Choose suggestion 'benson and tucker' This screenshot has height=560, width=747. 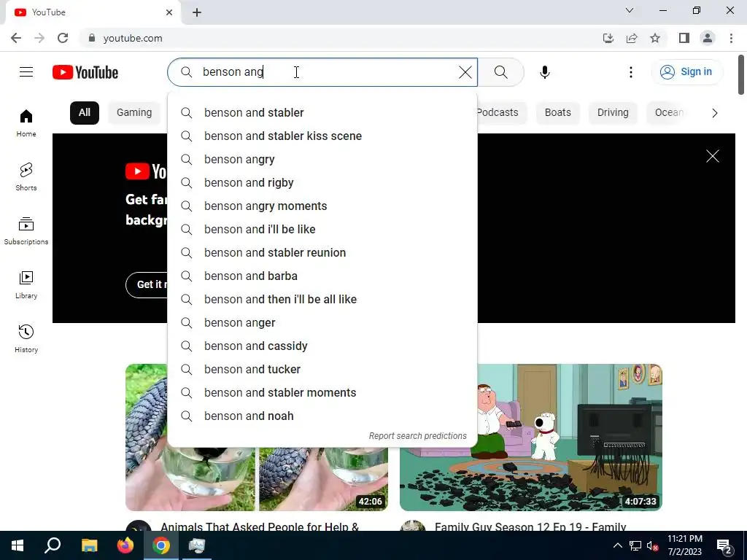tap(322, 369)
